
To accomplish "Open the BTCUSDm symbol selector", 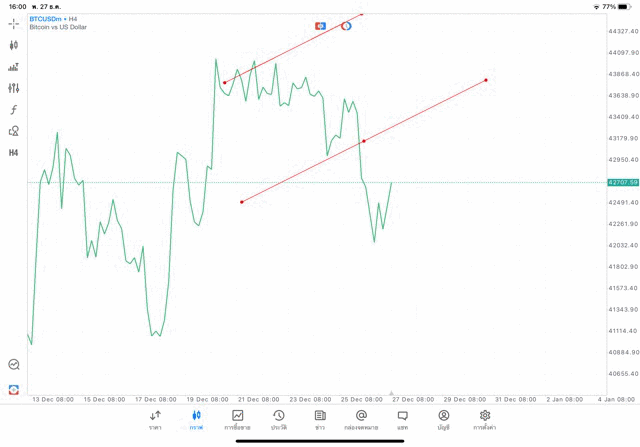I will tap(50, 19).
